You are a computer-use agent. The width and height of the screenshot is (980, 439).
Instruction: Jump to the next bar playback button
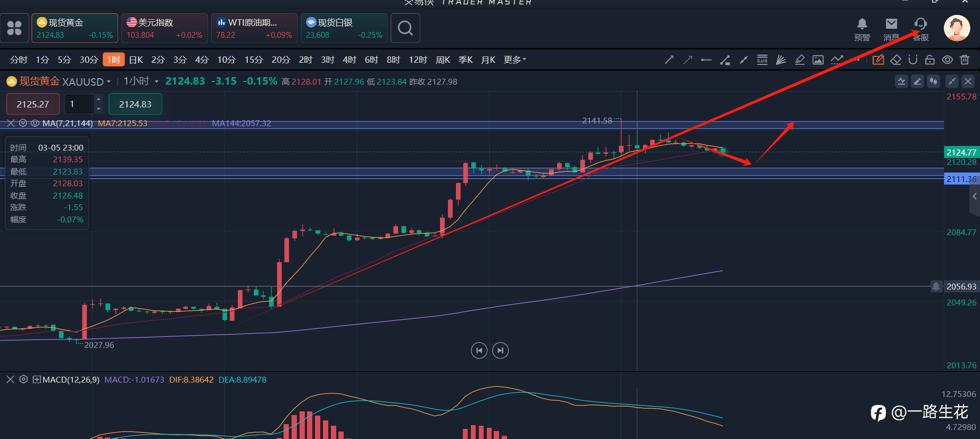(x=501, y=350)
